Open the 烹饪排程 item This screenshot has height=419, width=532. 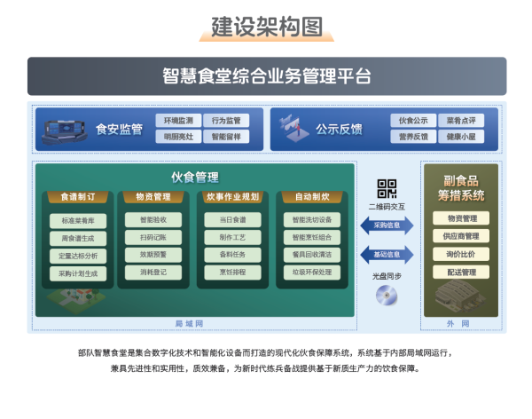[232, 273]
